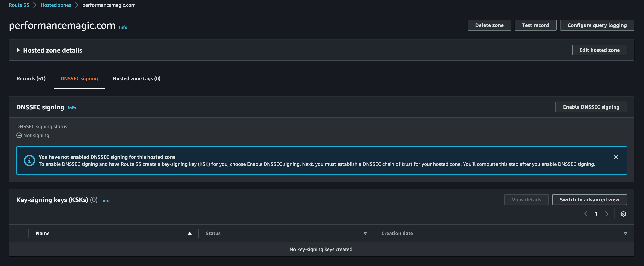Image resolution: width=644 pixels, height=266 pixels.
Task: Open Configure query logging
Action: (597, 25)
